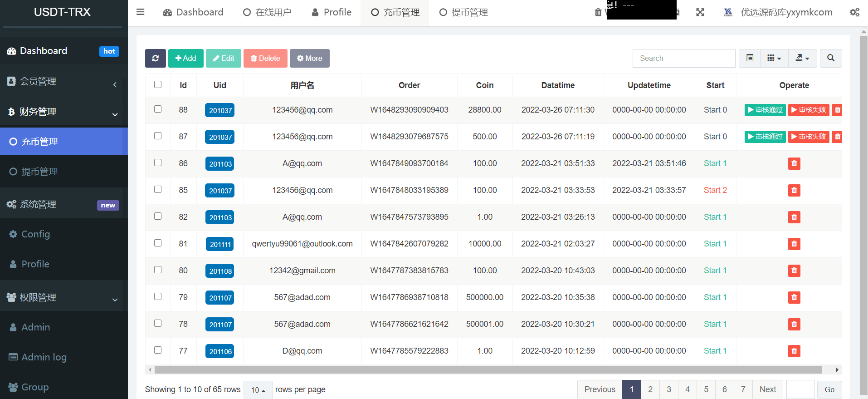Click the horizontal table scrollbar
The image size is (868, 399).
point(488,369)
